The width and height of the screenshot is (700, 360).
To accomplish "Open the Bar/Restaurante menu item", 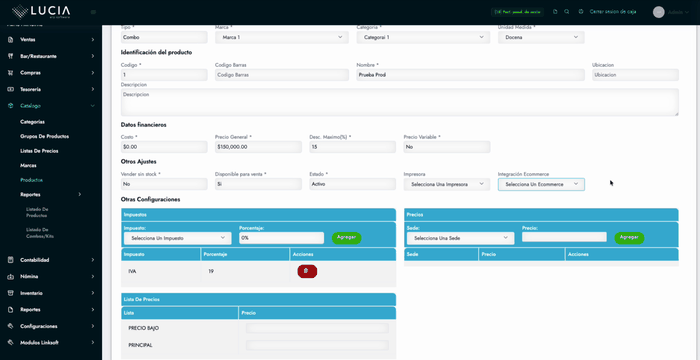I will tap(38, 56).
